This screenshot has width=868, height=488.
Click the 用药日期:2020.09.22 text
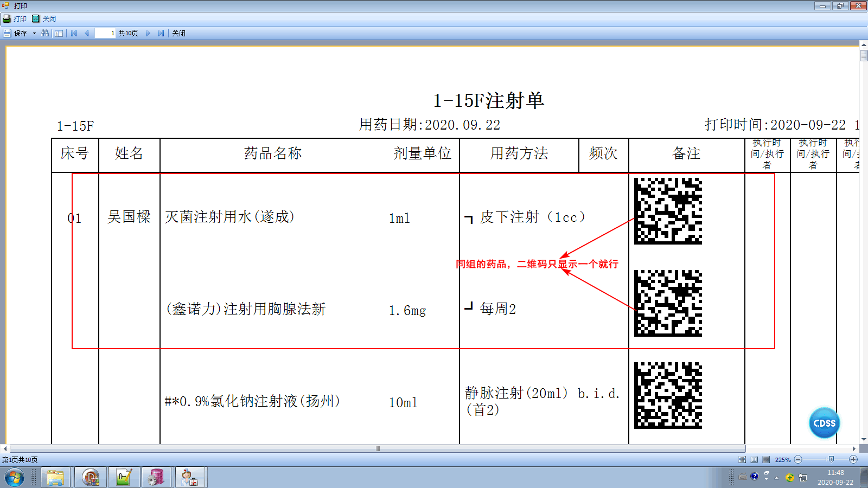tap(430, 125)
